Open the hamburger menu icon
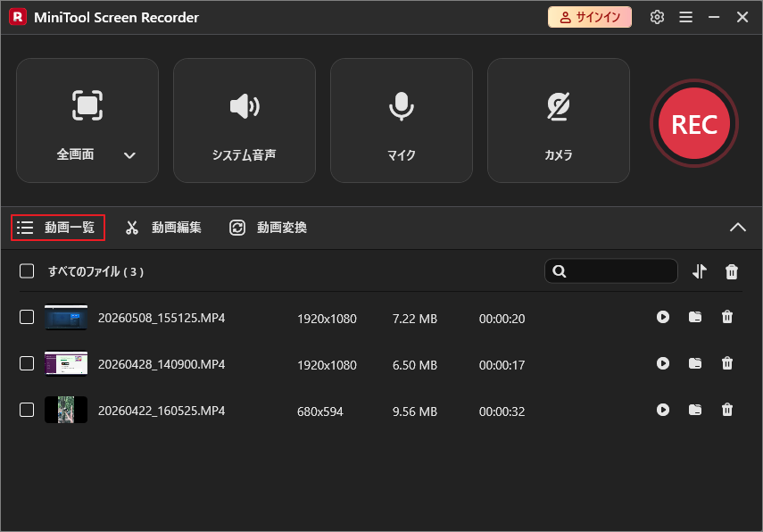The width and height of the screenshot is (763, 532). tap(686, 18)
